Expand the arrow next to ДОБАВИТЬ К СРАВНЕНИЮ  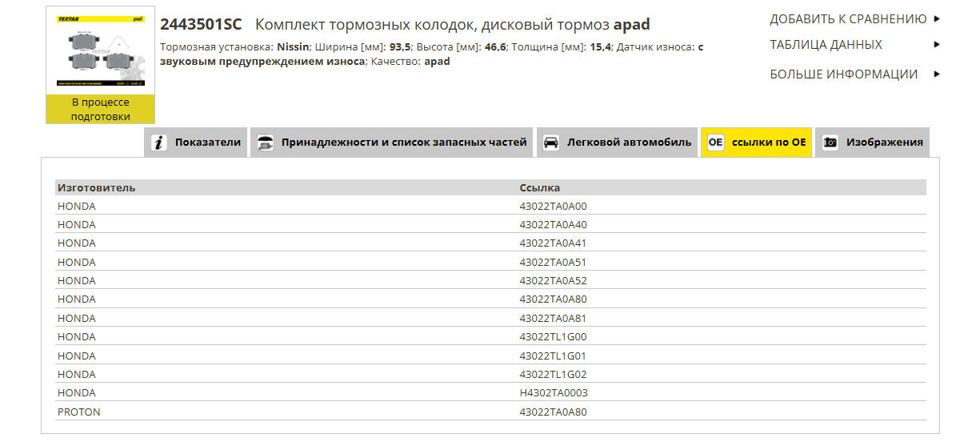(x=937, y=18)
